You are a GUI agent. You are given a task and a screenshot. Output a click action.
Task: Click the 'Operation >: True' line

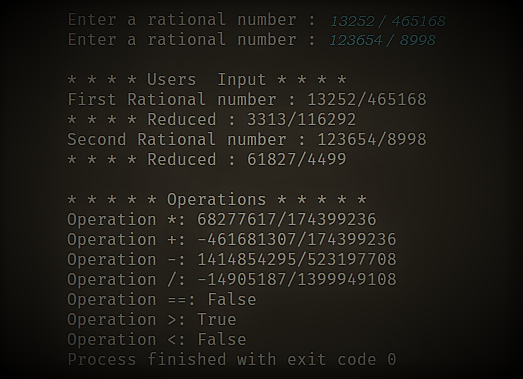152,320
